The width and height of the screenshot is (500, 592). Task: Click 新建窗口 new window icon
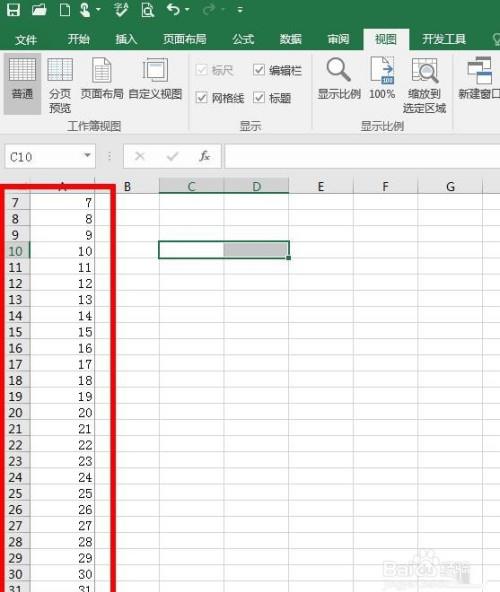(x=479, y=79)
